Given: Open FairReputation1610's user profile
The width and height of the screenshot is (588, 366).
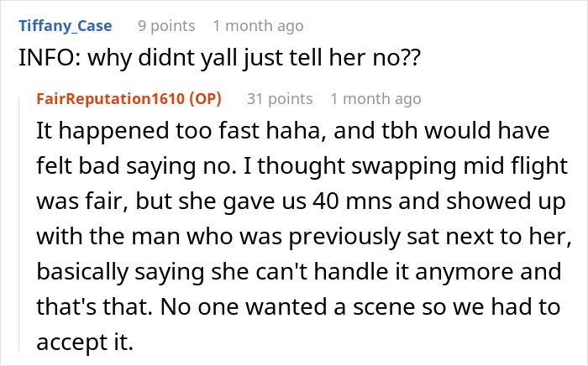Looking at the screenshot, I should 111,99.
